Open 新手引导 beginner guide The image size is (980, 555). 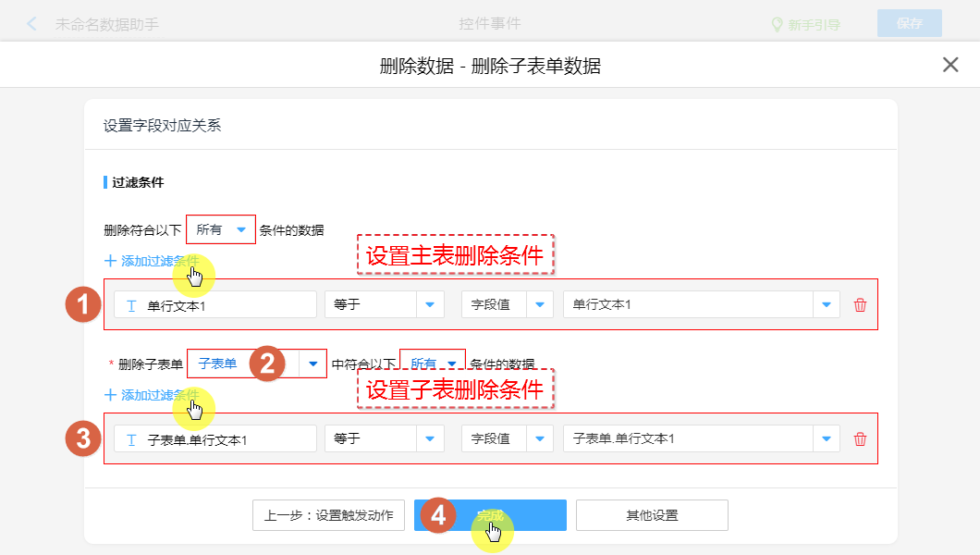[805, 25]
